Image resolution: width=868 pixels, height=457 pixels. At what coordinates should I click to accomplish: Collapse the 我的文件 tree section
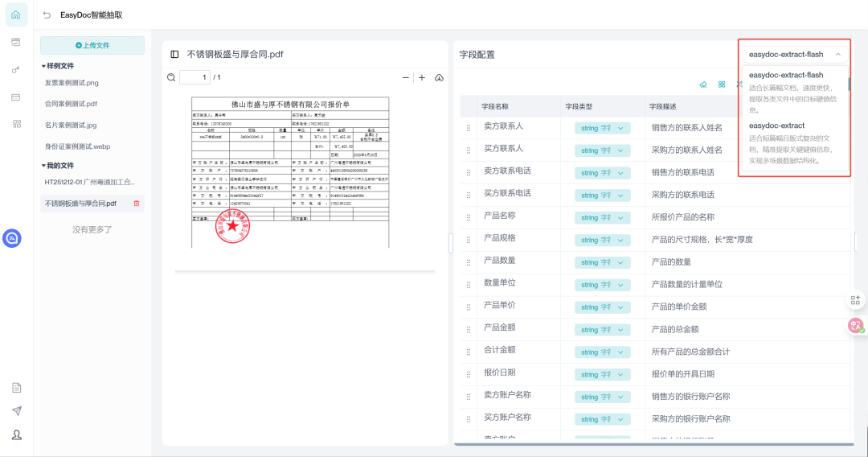point(43,166)
